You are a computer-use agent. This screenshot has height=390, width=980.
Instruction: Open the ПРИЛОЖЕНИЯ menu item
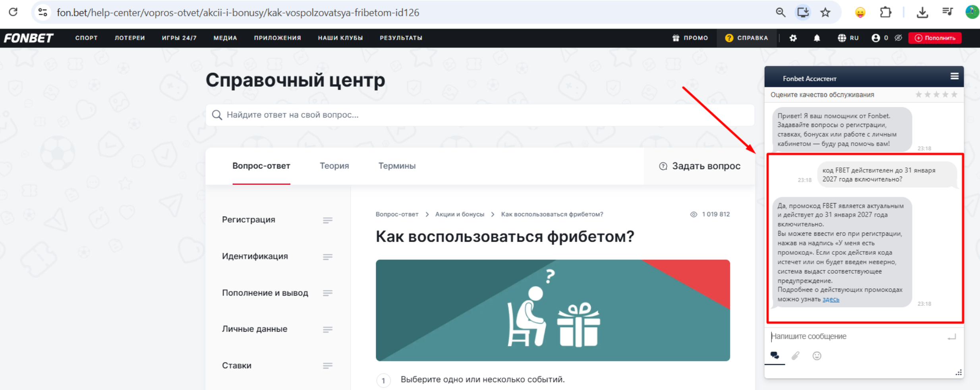(277, 38)
